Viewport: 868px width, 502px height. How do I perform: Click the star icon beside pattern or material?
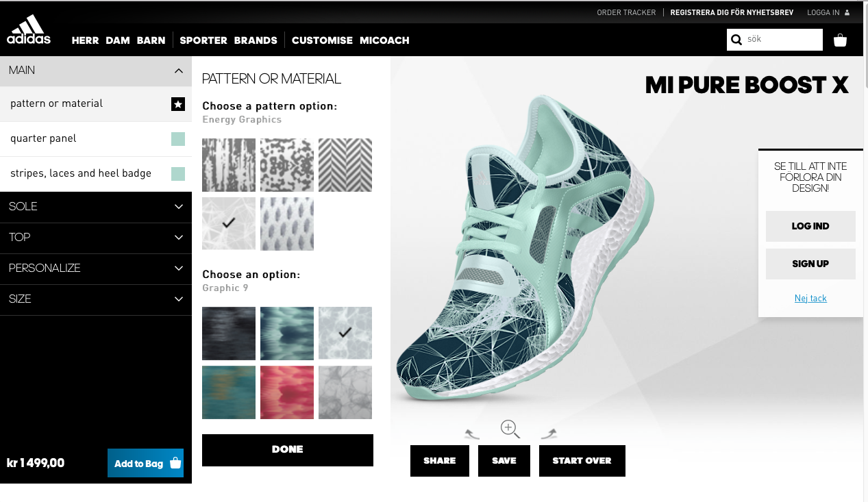(x=178, y=104)
